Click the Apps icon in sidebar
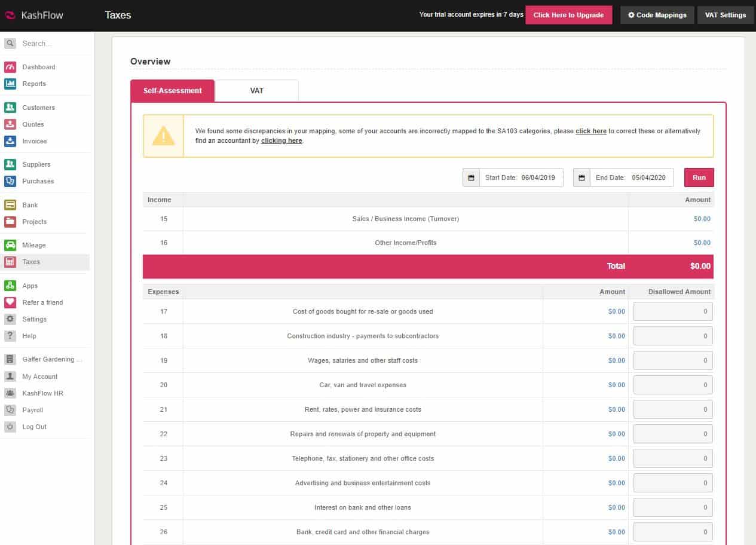The height and width of the screenshot is (545, 756). pos(10,286)
